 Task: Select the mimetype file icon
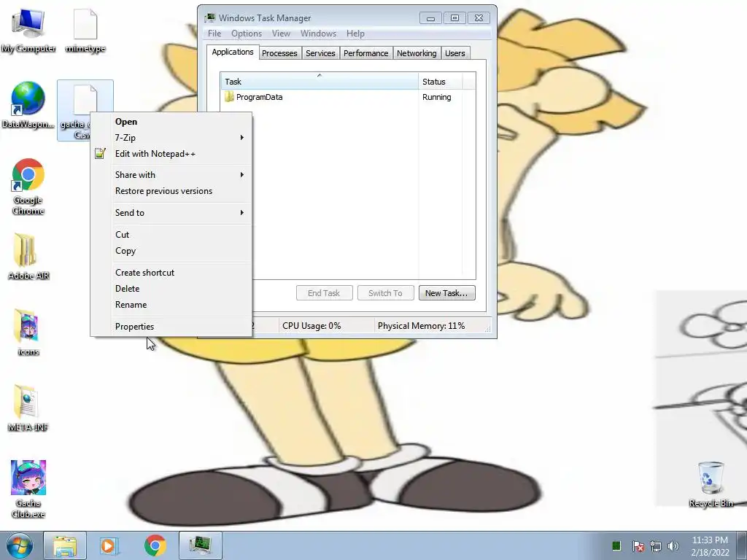click(x=85, y=31)
